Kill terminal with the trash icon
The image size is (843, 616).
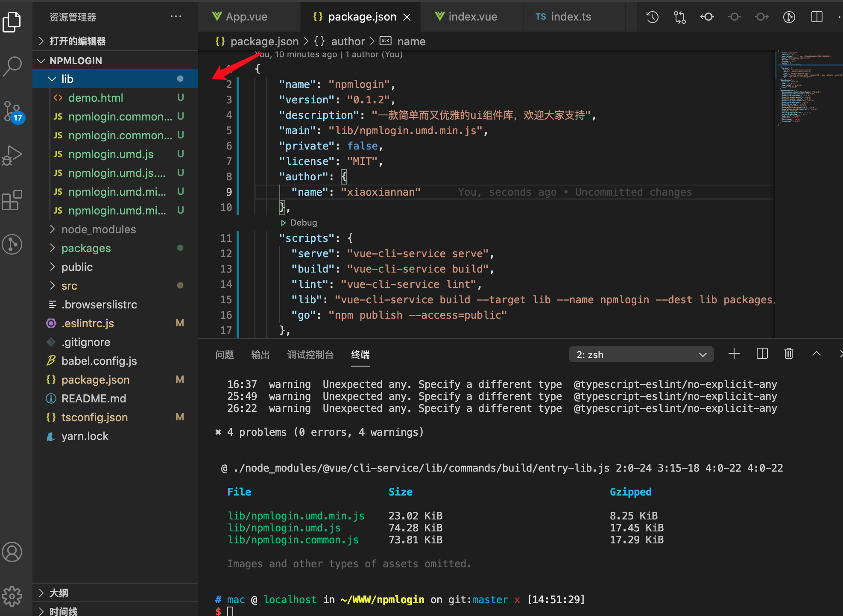pyautogui.click(x=788, y=354)
